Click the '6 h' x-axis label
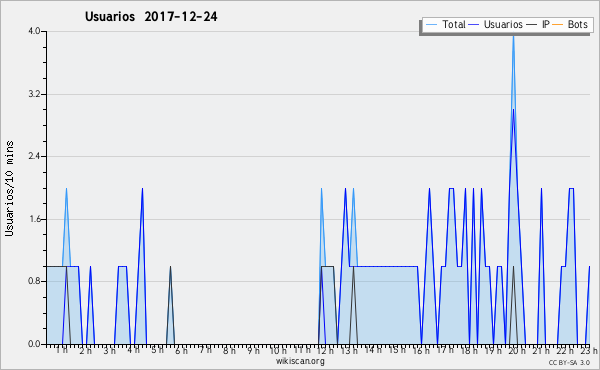The width and height of the screenshot is (600, 370). [x=181, y=350]
